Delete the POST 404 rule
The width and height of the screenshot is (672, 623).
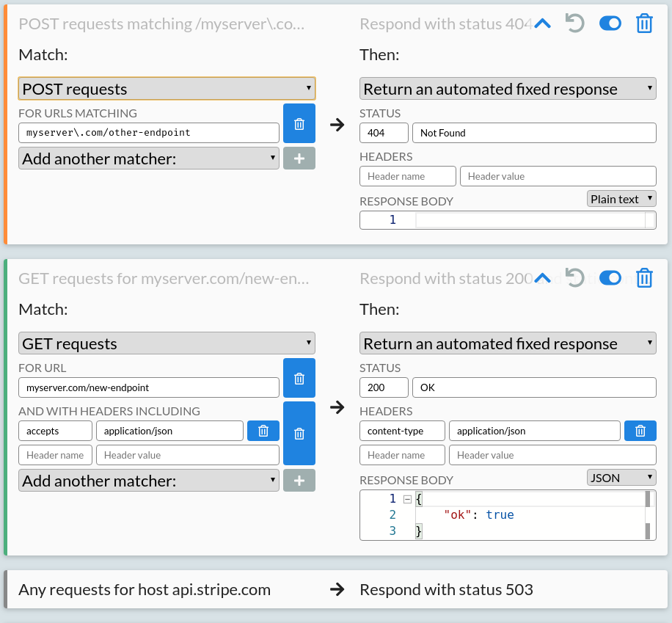click(644, 23)
